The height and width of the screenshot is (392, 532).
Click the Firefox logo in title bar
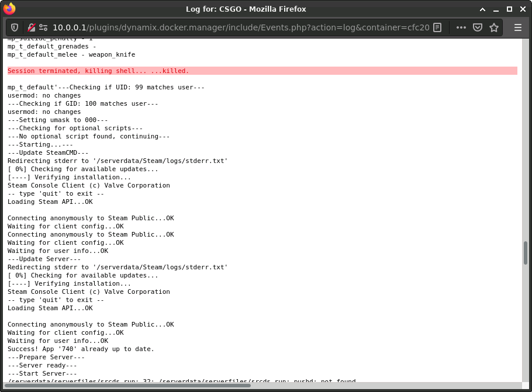tap(9, 9)
